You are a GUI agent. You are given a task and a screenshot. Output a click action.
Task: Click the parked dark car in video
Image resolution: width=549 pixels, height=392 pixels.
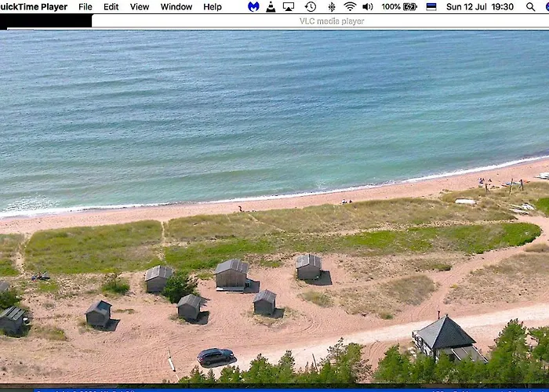point(215,356)
